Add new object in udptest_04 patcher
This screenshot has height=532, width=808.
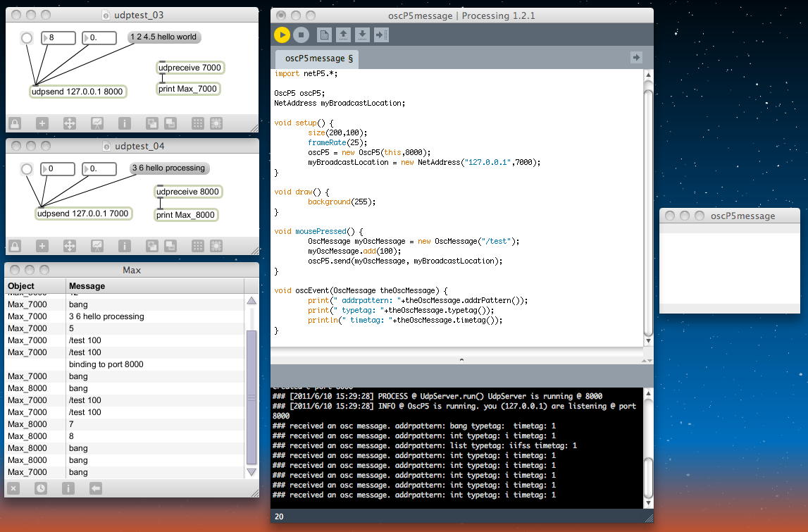[42, 246]
